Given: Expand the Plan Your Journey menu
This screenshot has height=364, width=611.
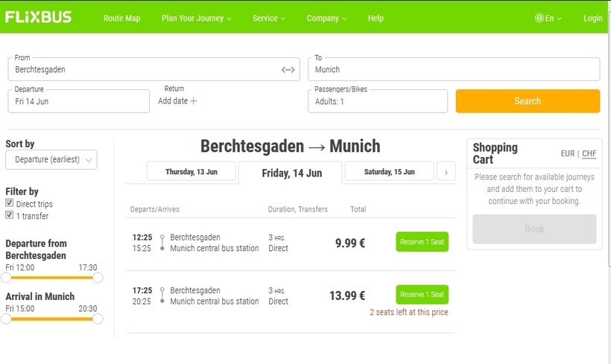Looking at the screenshot, I should pos(197,19).
